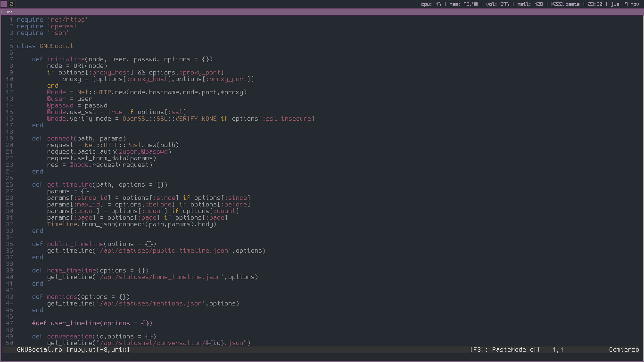Viewport: 644px width, 362px height.
Task: Click the commented #def user_timeline line
Action: tap(92, 323)
